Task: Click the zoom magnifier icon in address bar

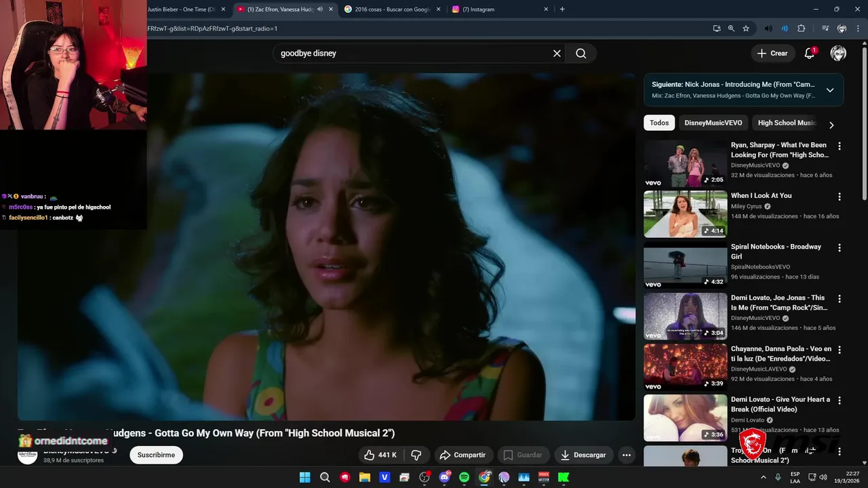Action: tap(731, 28)
